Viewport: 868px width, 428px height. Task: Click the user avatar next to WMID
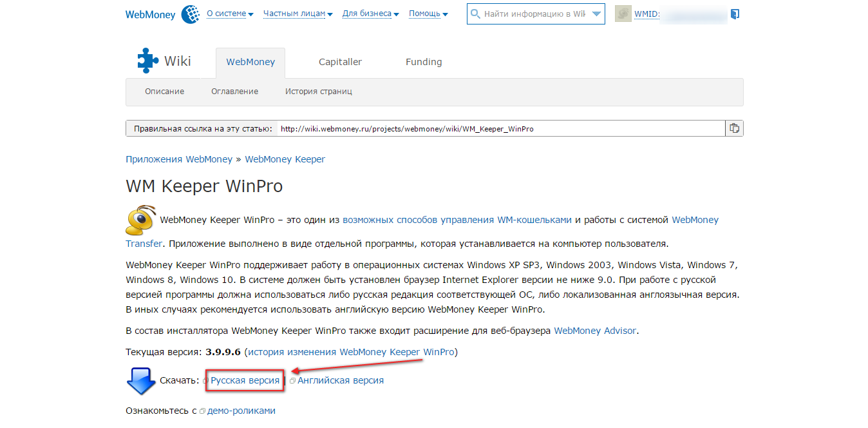pos(623,14)
